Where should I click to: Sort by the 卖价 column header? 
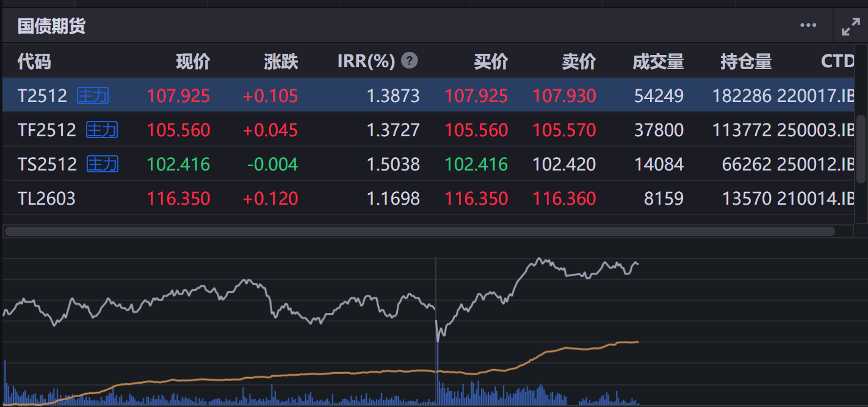click(579, 61)
